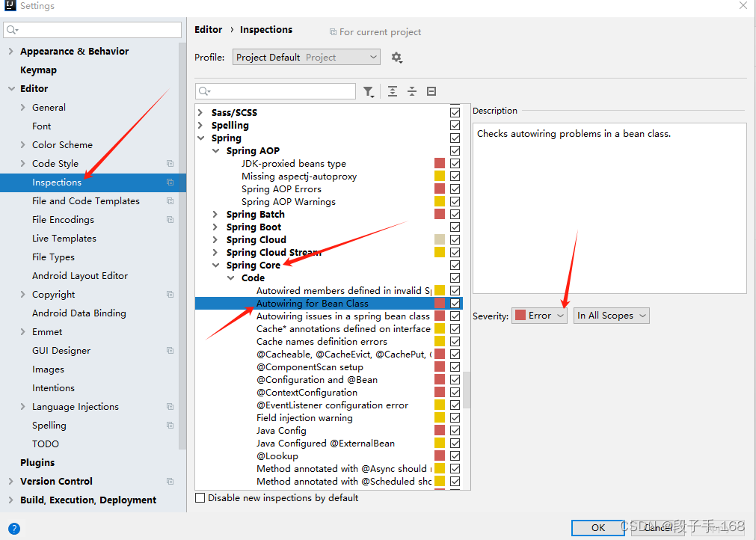Collapse the Spring AOP group
This screenshot has height=540, width=756.
(215, 151)
